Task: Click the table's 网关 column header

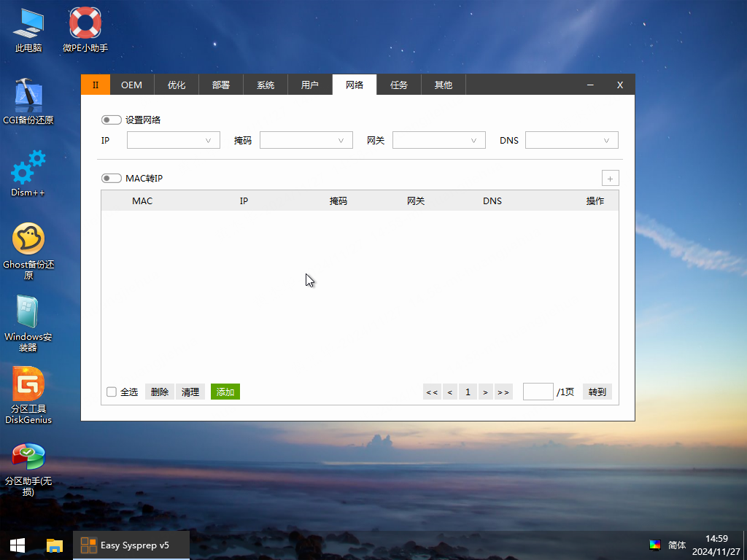Action: click(x=416, y=201)
